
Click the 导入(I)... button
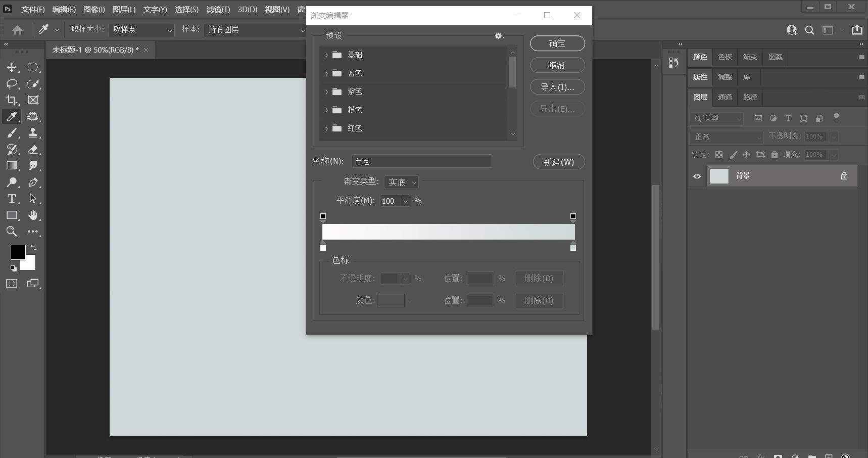point(558,87)
